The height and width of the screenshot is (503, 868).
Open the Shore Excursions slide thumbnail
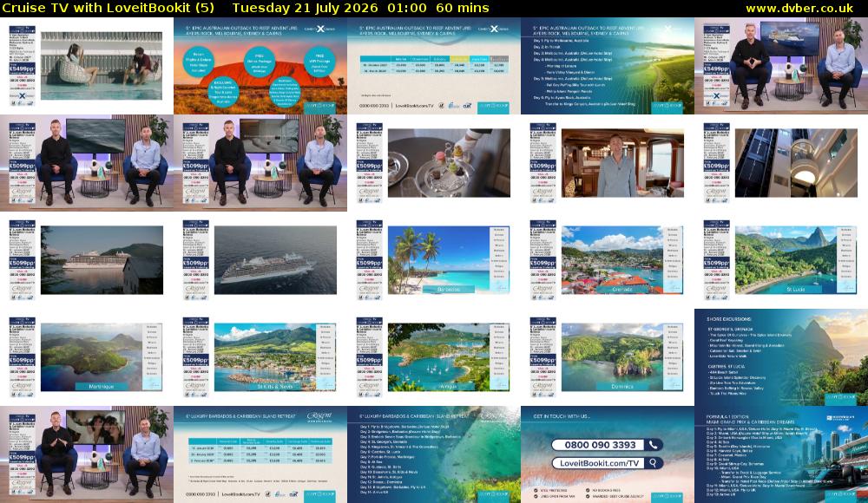781,357
